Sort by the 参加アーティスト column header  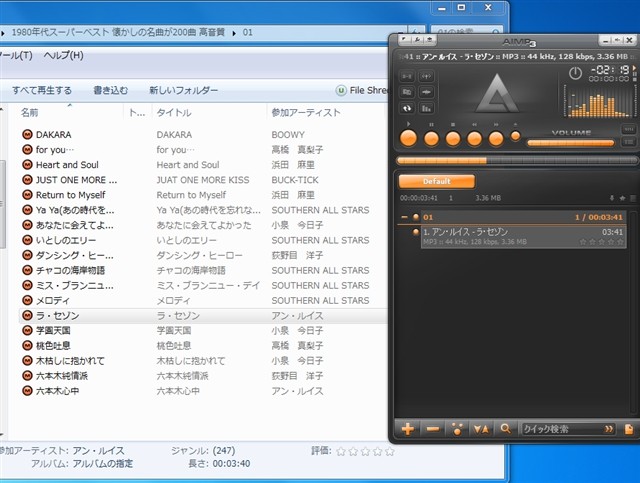point(325,113)
